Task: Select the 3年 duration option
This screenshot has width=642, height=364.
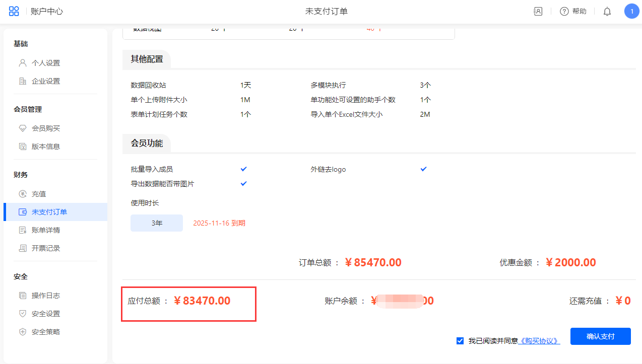Action: coord(157,223)
